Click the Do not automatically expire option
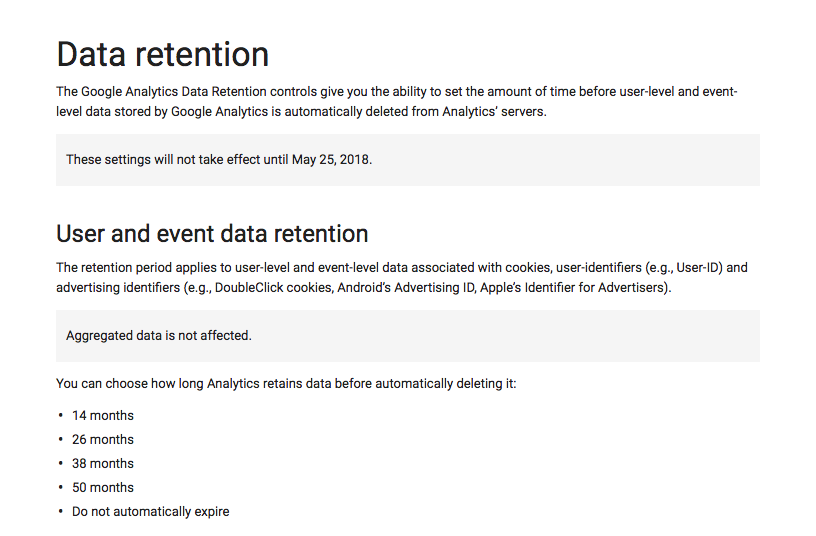Screen dimensions: 816x536 coord(150,512)
